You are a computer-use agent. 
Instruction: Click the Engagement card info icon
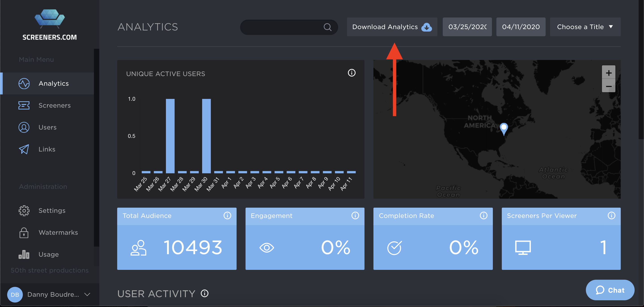click(x=355, y=215)
